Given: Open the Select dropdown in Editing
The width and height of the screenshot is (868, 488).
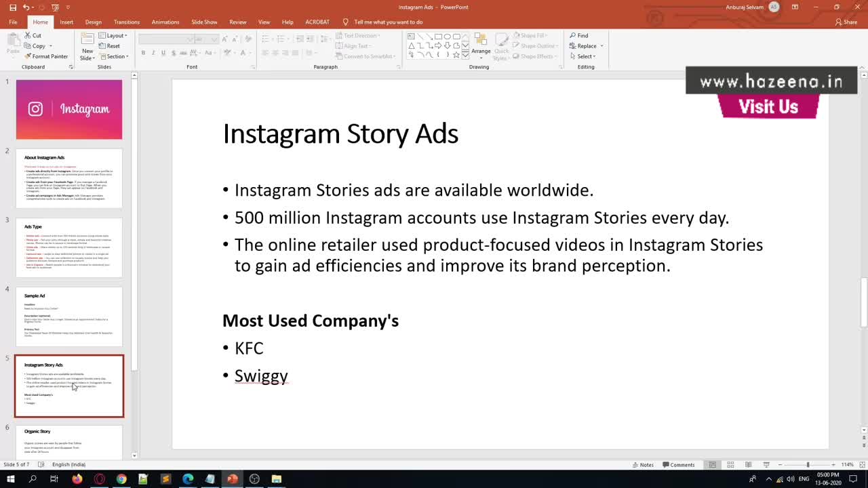Looking at the screenshot, I should (x=583, y=56).
